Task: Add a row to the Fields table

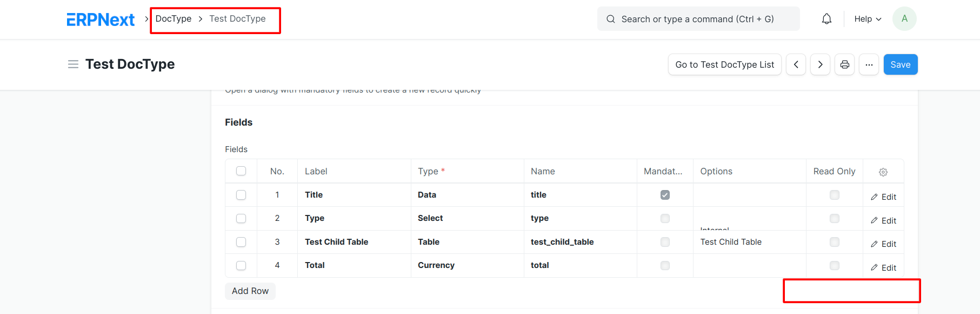Action: pyautogui.click(x=250, y=291)
